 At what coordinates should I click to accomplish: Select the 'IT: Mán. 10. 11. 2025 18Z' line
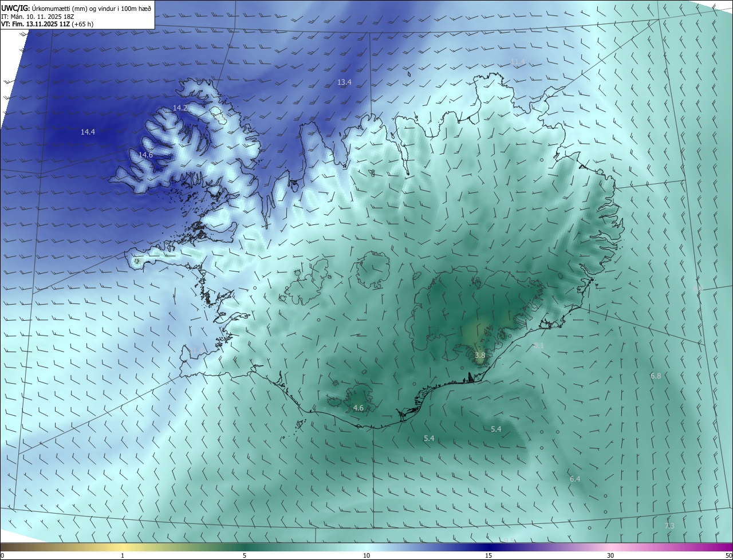click(x=39, y=17)
